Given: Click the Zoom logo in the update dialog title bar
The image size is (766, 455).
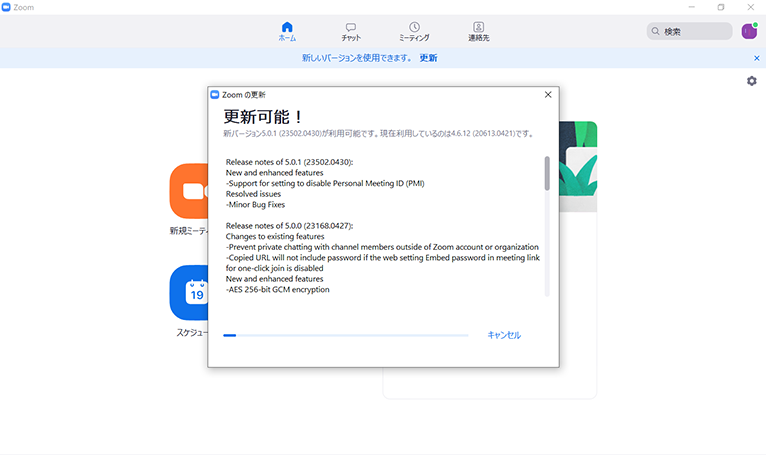Looking at the screenshot, I should [214, 94].
